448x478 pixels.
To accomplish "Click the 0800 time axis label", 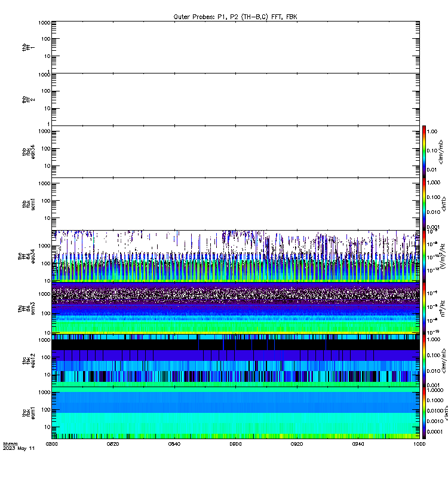I will pos(51,444).
